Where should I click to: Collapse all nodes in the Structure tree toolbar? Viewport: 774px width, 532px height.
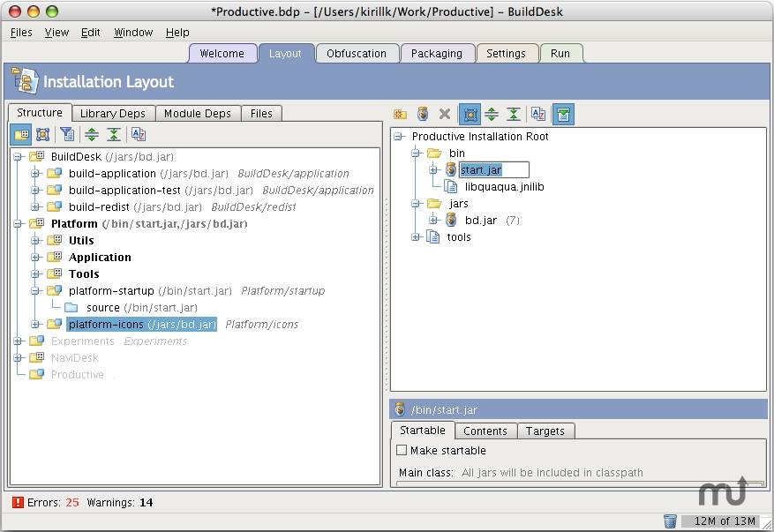[114, 134]
